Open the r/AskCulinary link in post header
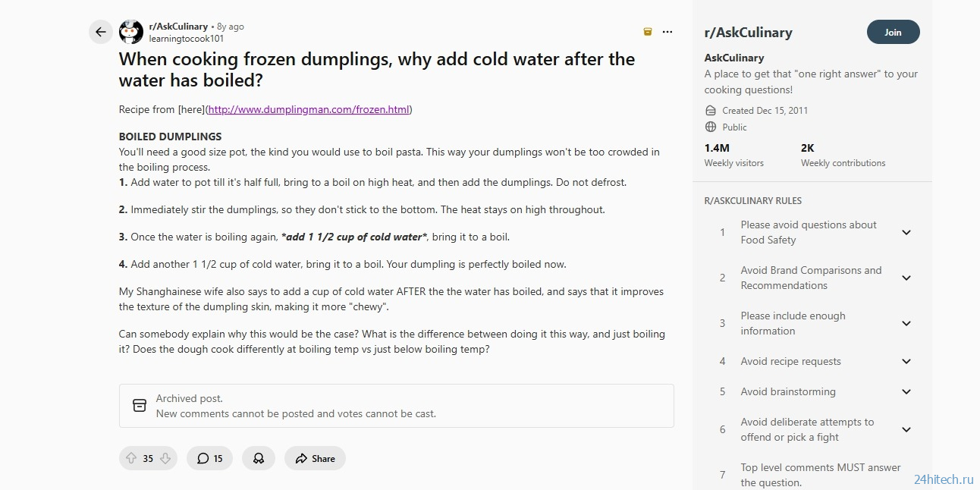This screenshot has height=490, width=980. coord(178,27)
